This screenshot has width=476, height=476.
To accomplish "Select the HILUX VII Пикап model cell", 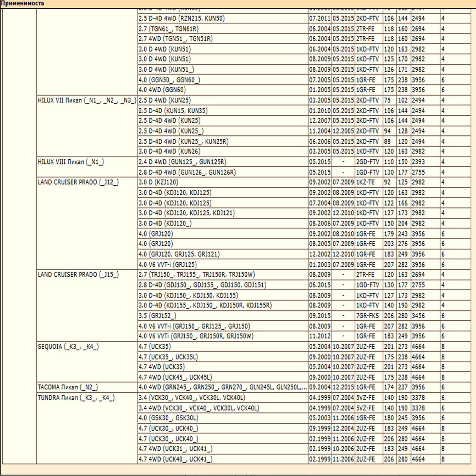I will tap(87, 101).
